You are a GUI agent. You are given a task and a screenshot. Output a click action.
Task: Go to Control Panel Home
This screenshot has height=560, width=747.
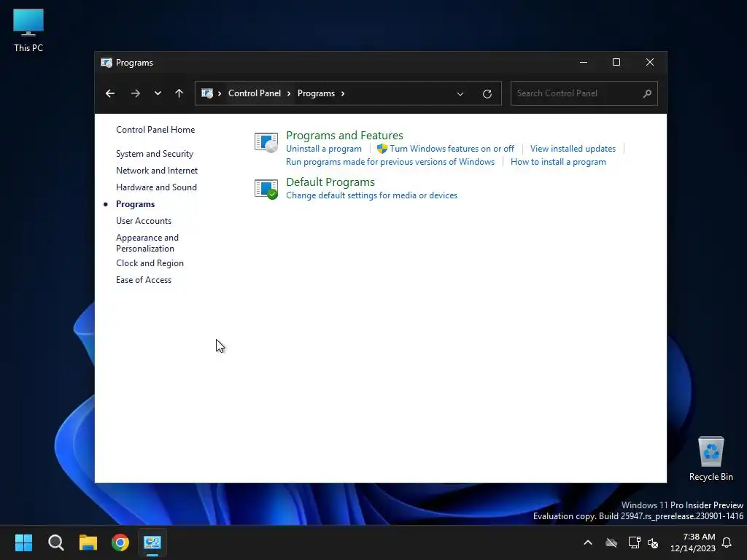pyautogui.click(x=155, y=130)
